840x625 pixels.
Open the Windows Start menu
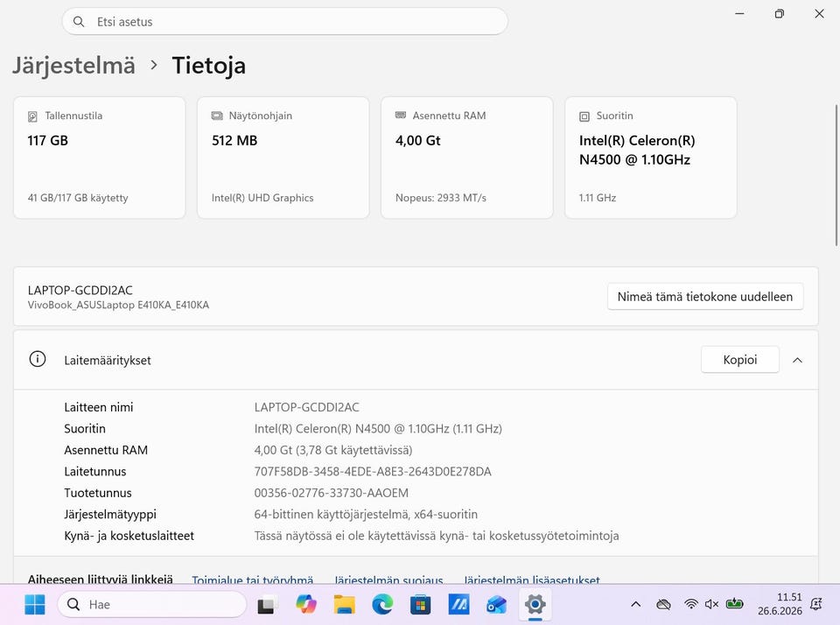click(35, 605)
